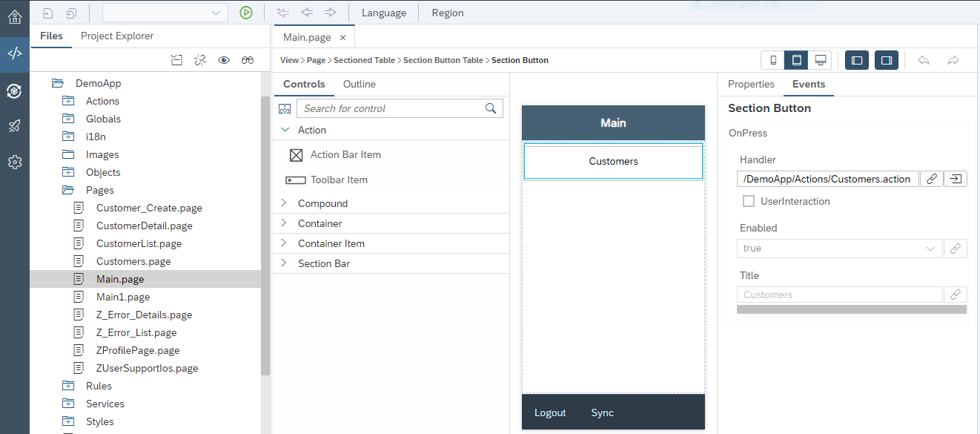This screenshot has width=980, height=434.
Task: Switch to desktop device preview icon
Action: point(820,60)
